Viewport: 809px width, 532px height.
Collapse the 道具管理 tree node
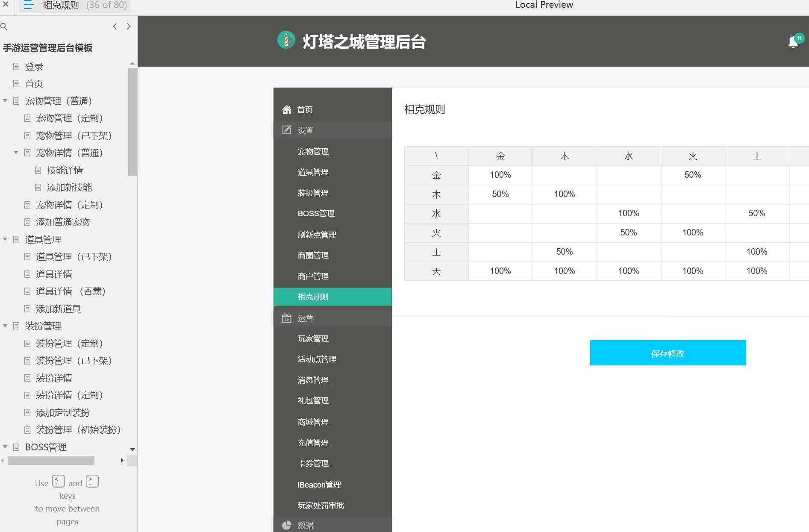click(x=5, y=239)
